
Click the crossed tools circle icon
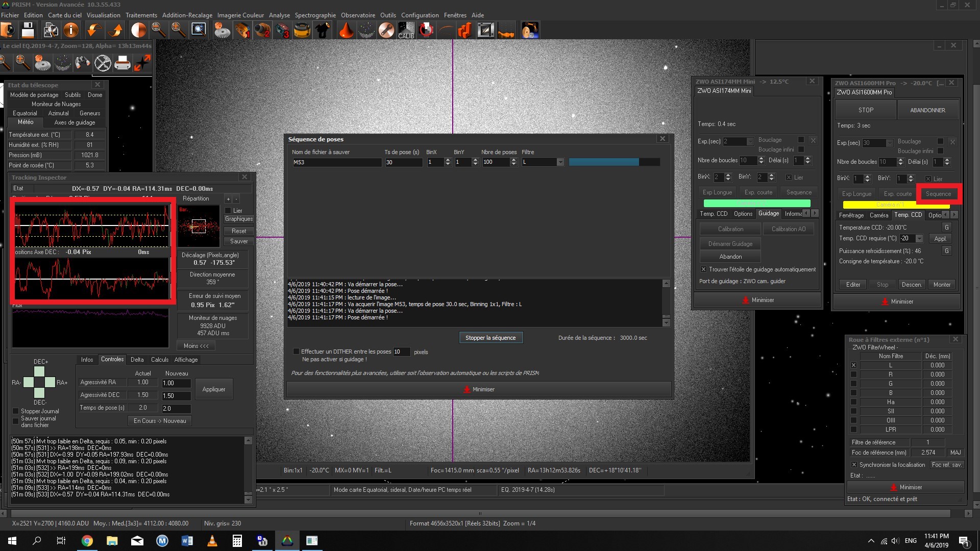[x=103, y=63]
